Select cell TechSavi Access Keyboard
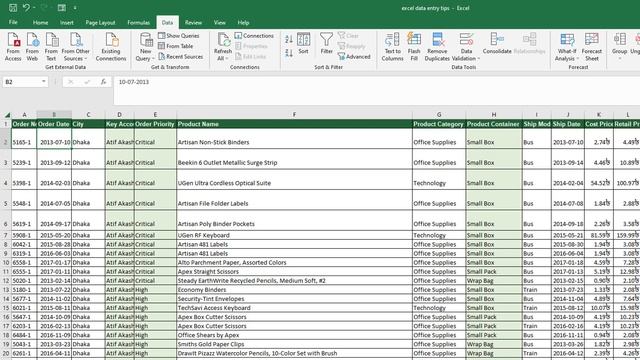 point(294,308)
